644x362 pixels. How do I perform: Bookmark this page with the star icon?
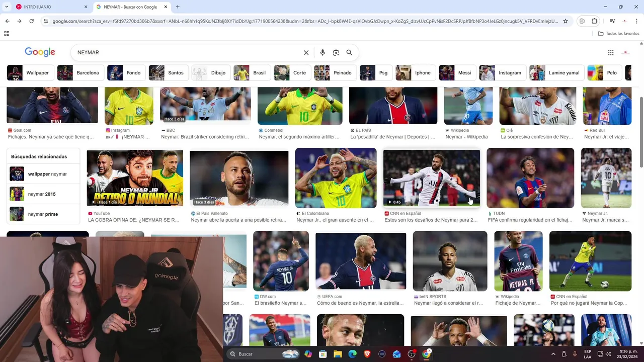[x=566, y=21]
